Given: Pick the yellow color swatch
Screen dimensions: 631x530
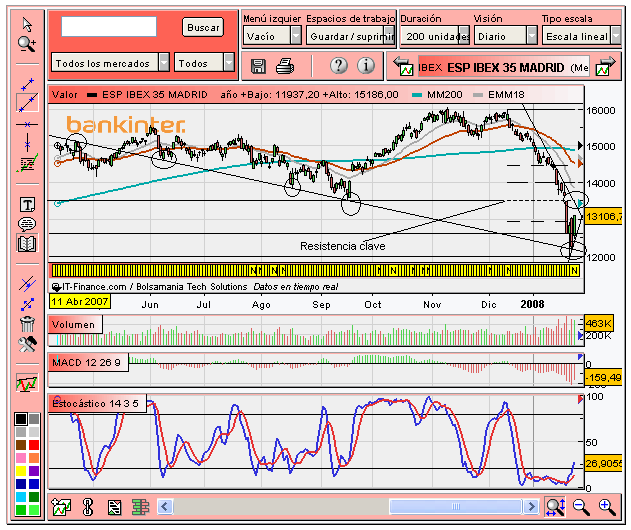Looking at the screenshot, I should click(21, 471).
